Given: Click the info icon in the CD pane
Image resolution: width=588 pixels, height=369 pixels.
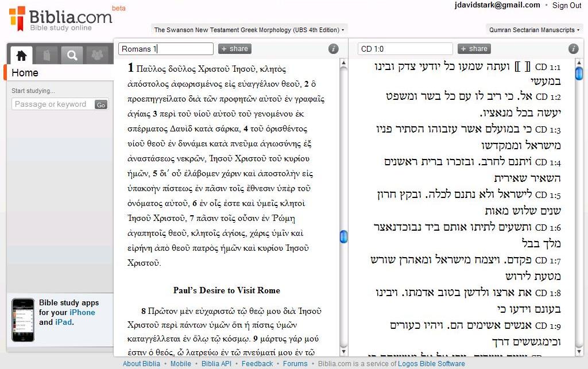Looking at the screenshot, I should [573, 49].
